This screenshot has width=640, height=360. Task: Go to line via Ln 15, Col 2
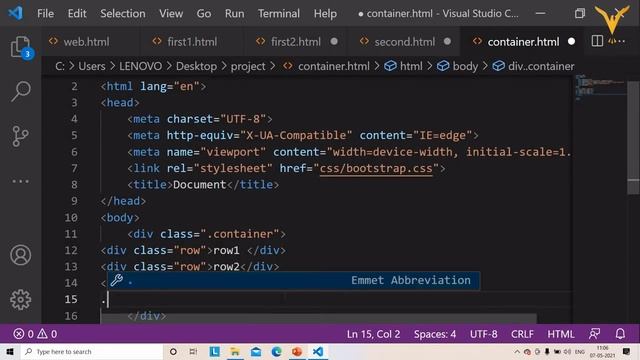tap(373, 334)
